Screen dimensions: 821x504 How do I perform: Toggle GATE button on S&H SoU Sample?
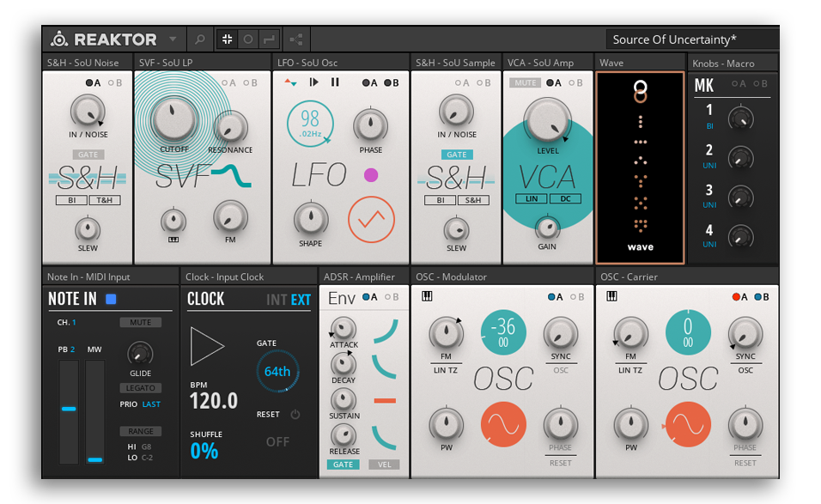point(457,155)
